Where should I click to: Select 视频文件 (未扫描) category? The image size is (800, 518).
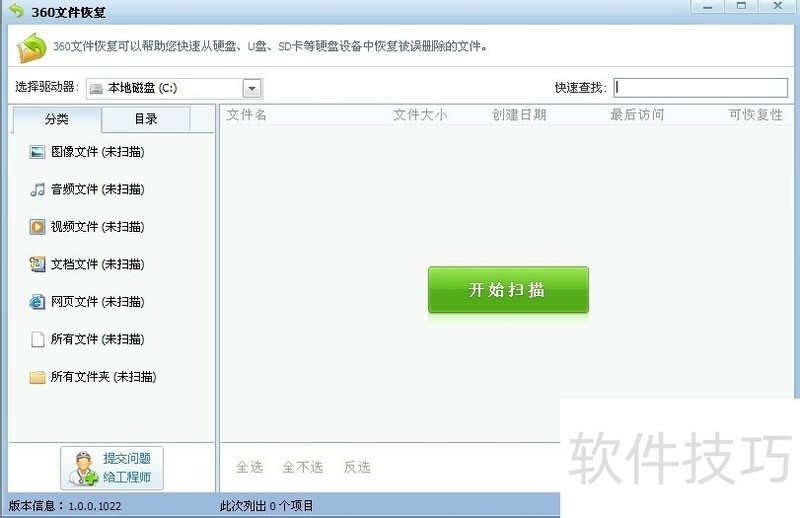(98, 227)
